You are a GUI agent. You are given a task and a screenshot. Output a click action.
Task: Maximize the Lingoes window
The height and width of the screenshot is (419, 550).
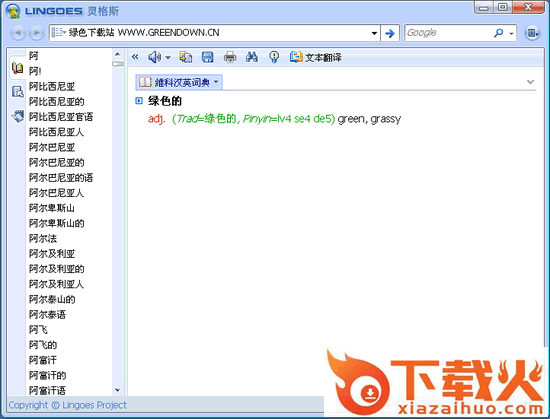(503, 8)
